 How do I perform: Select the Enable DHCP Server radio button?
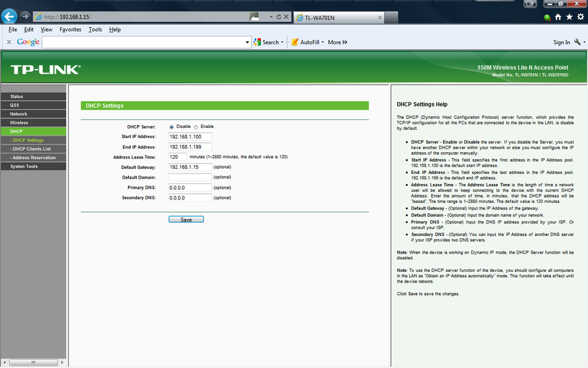[x=196, y=127]
